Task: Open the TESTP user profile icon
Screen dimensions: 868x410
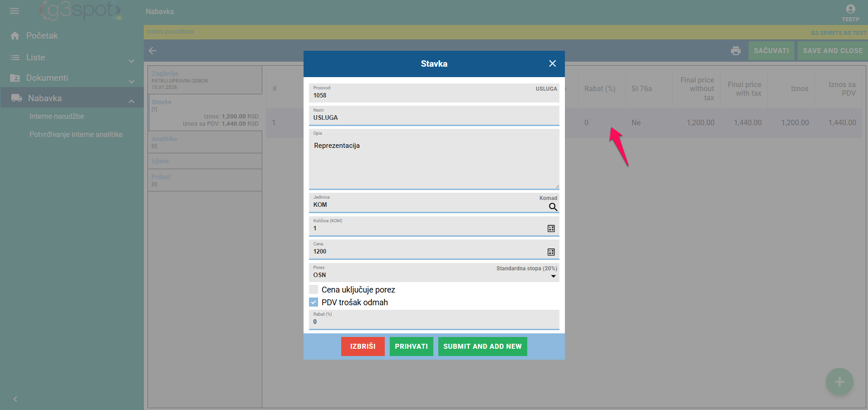Action: (x=850, y=10)
